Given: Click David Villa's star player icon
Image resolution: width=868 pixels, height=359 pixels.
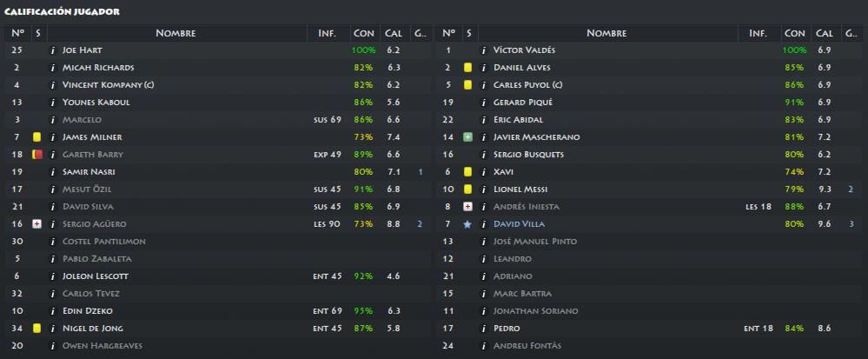Looking at the screenshot, I should click(x=467, y=224).
